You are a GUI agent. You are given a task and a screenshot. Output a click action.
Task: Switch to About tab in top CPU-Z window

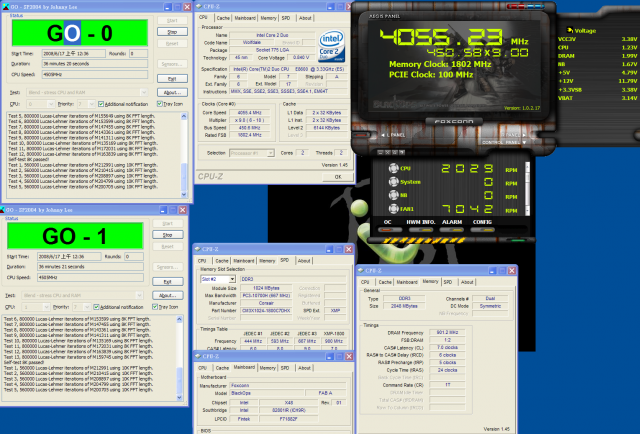click(x=305, y=18)
